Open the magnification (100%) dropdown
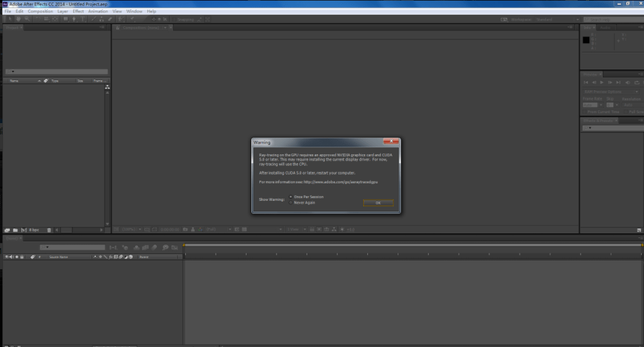Screen dimensions: 644x347 coord(132,229)
